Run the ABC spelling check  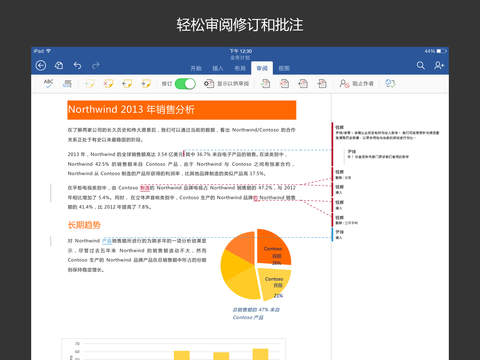coord(48,83)
